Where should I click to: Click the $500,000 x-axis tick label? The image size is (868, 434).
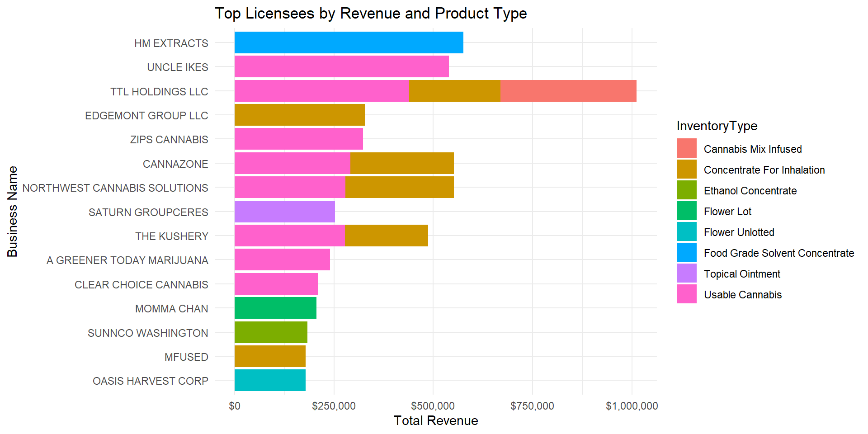tap(433, 406)
